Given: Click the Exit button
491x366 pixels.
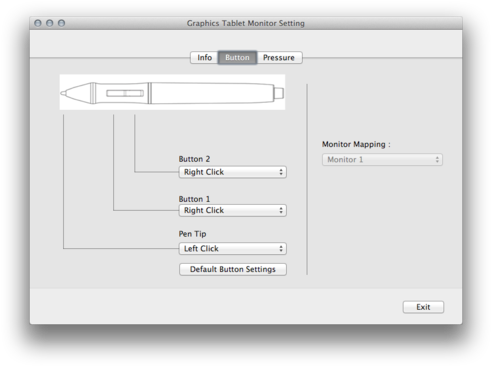Looking at the screenshot, I should 423,307.
